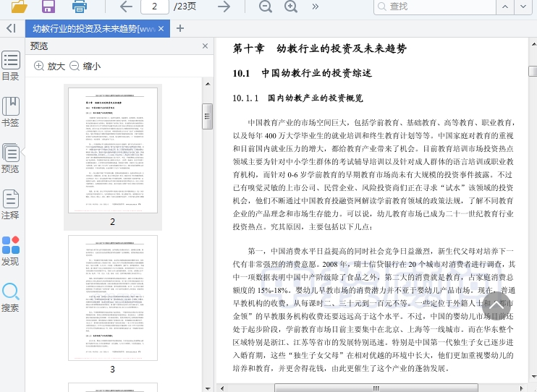Open the 书签 bookmarks sidebar panel
Viewport: 537px width, 392px height.
[x=10, y=112]
